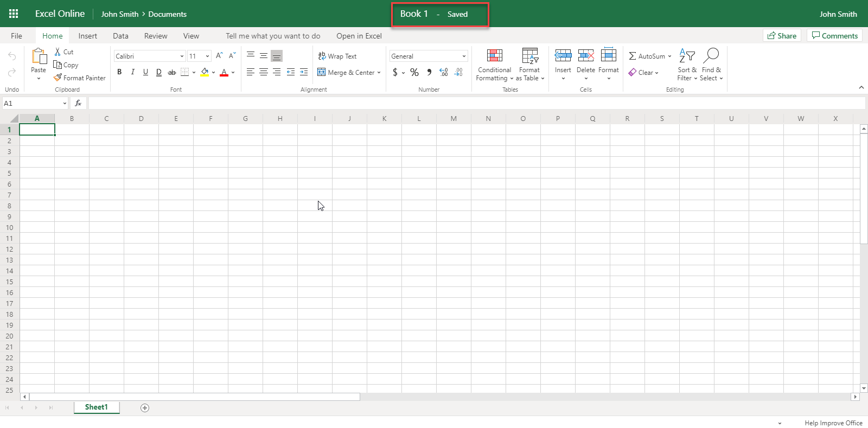Toggle Underline formatting
This screenshot has width=868, height=428.
coord(145,72)
